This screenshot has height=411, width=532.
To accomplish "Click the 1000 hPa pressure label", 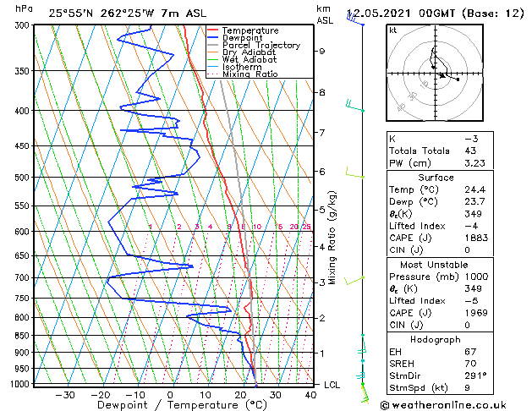I will pos(22,384).
